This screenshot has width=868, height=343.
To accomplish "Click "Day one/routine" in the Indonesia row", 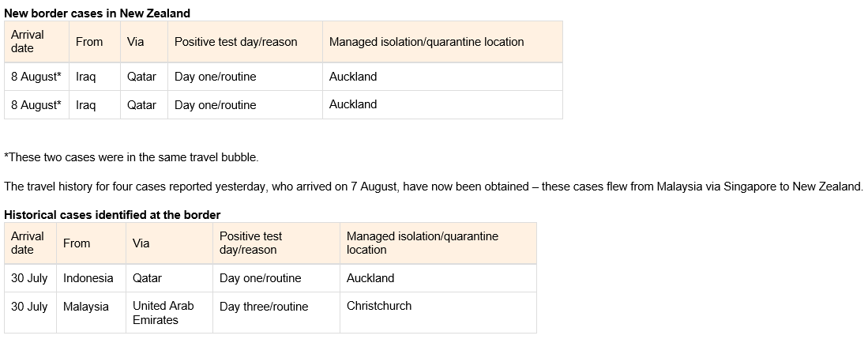I will tap(261, 278).
